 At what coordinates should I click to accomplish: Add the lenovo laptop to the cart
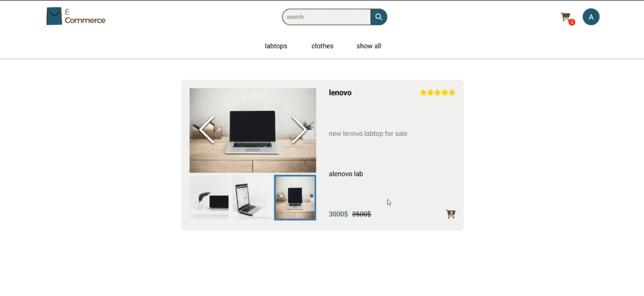(451, 214)
